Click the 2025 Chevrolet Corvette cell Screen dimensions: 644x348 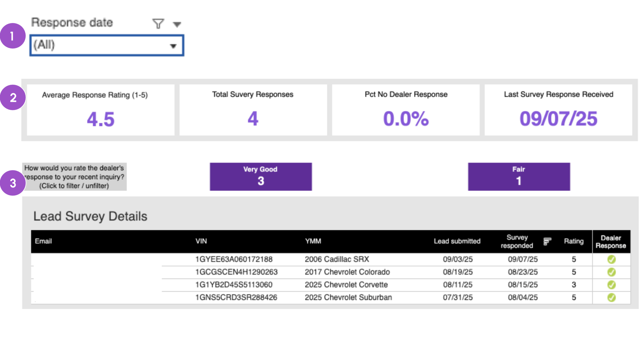pos(346,285)
